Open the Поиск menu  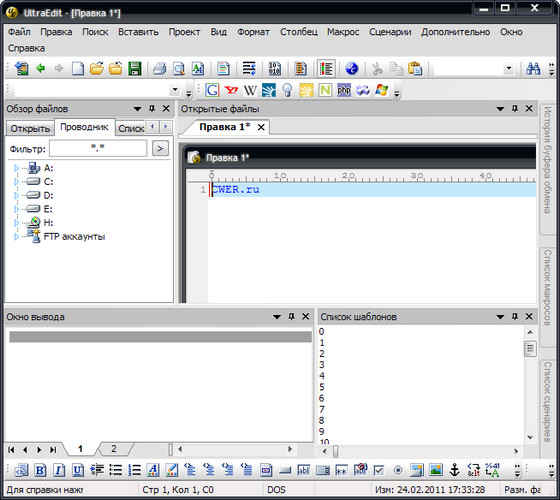point(95,32)
